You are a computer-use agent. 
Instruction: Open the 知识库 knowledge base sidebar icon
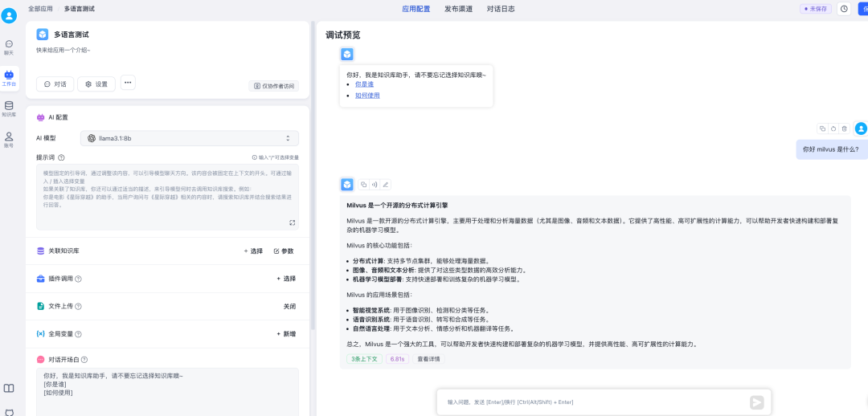tap(9, 108)
